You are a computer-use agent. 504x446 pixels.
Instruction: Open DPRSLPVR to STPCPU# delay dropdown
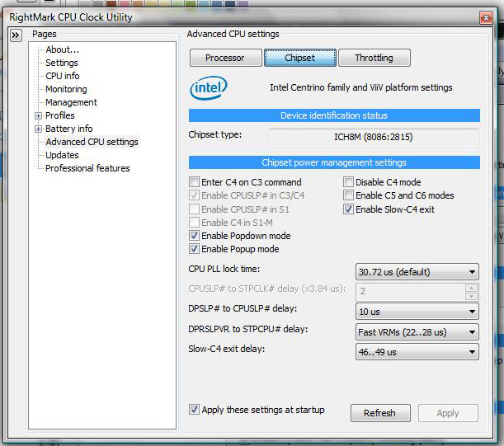tap(417, 332)
